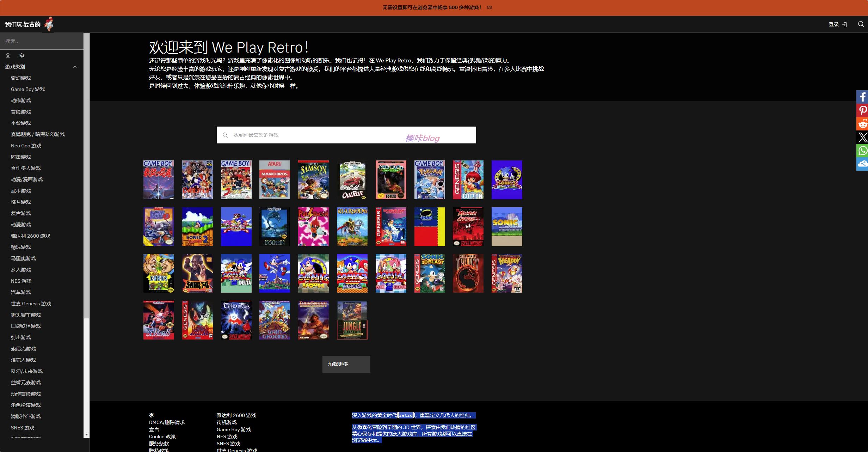The height and width of the screenshot is (452, 868).
Task: Open the Cotton Genesis game cover
Action: (468, 180)
